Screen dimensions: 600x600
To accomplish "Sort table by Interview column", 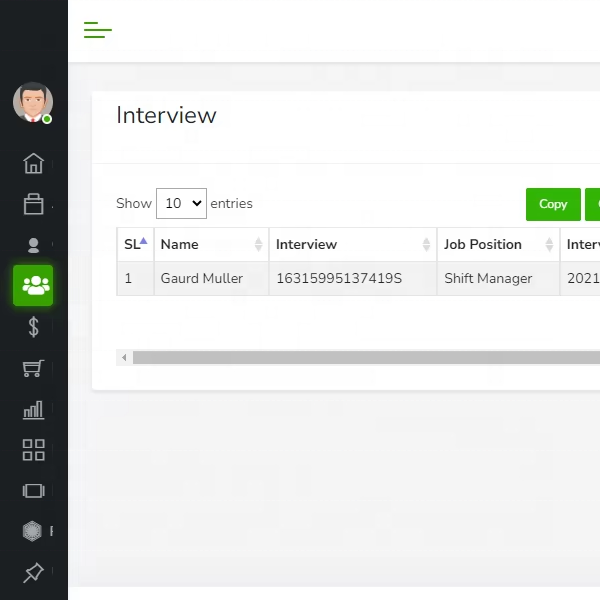I will point(352,244).
